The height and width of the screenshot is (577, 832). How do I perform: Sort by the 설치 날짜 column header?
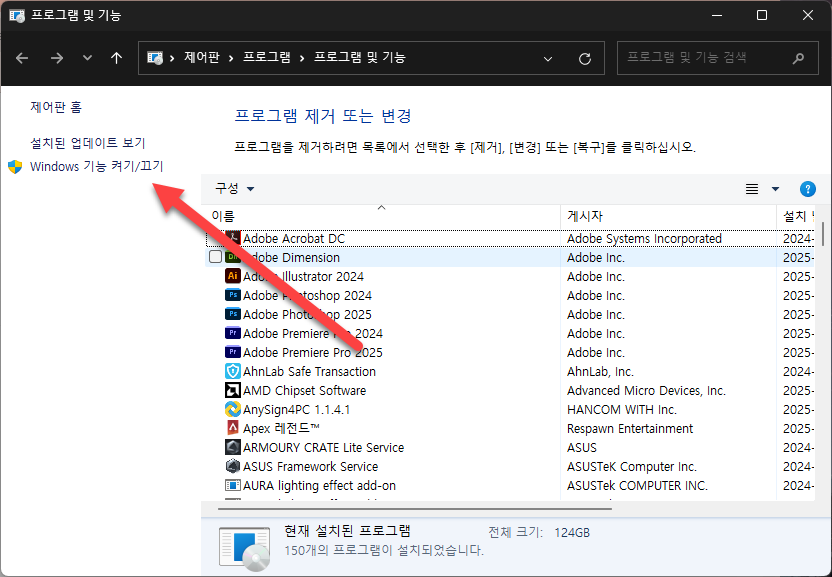tap(796, 216)
